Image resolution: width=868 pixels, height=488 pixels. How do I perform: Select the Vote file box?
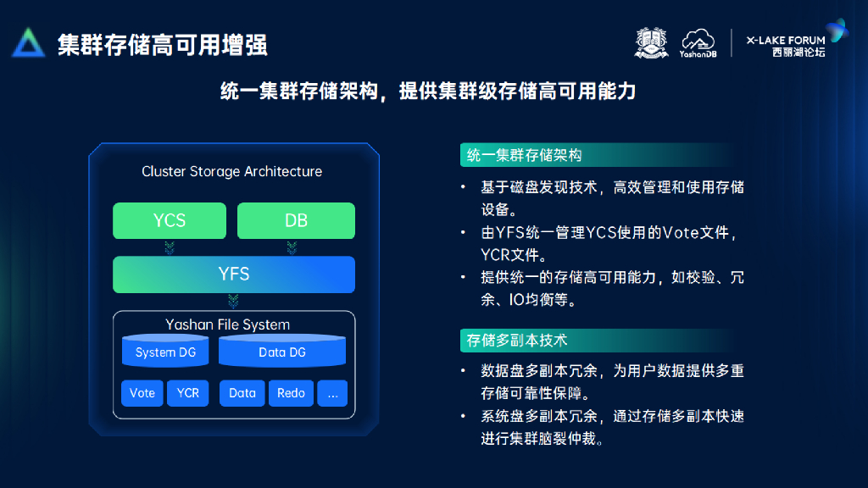[142, 393]
